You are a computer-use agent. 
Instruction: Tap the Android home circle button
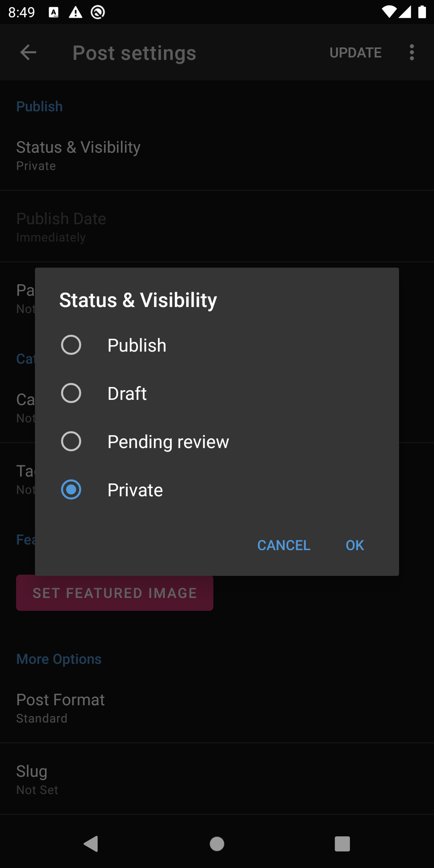[x=217, y=844]
